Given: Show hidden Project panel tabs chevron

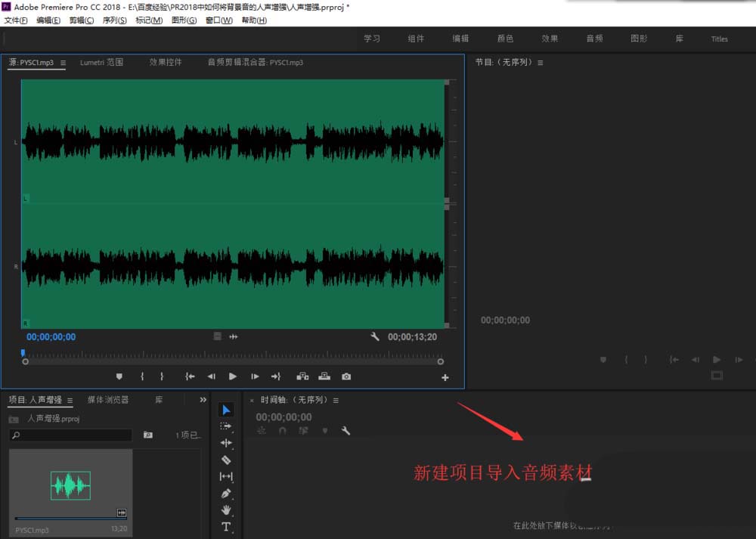Looking at the screenshot, I should [203, 400].
